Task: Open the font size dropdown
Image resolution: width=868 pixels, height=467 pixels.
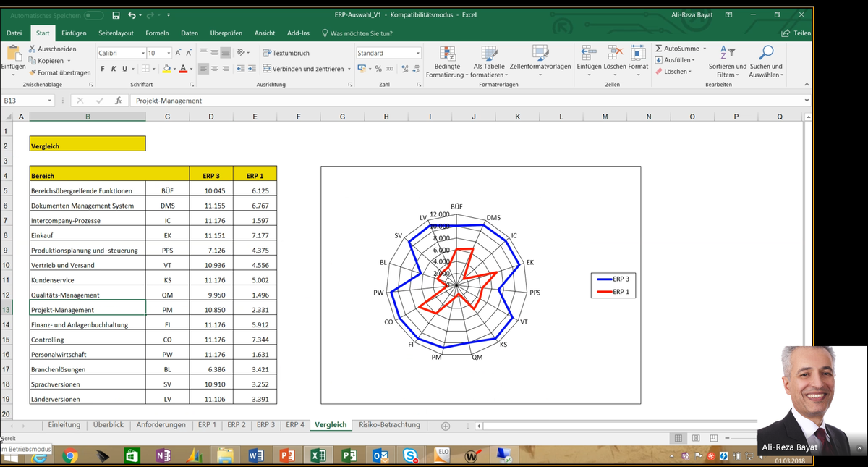Action: pos(169,53)
